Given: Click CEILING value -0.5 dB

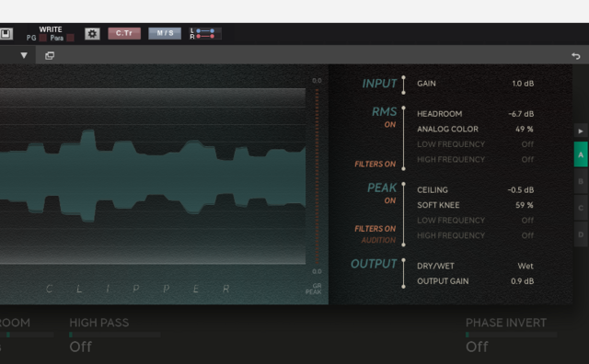Looking at the screenshot, I should (x=521, y=190).
